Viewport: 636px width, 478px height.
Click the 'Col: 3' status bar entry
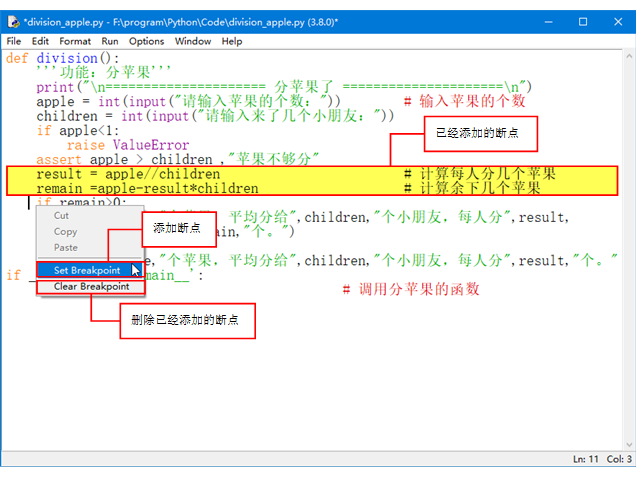(x=619, y=459)
